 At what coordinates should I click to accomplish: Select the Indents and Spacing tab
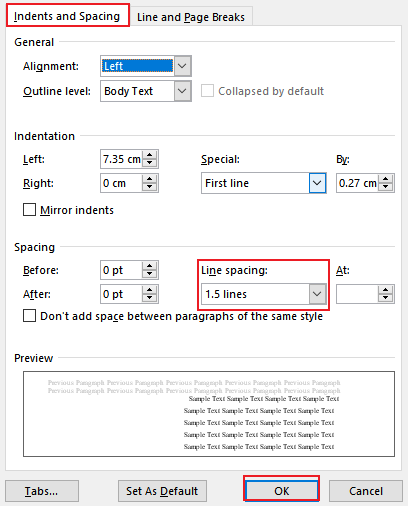point(67,15)
